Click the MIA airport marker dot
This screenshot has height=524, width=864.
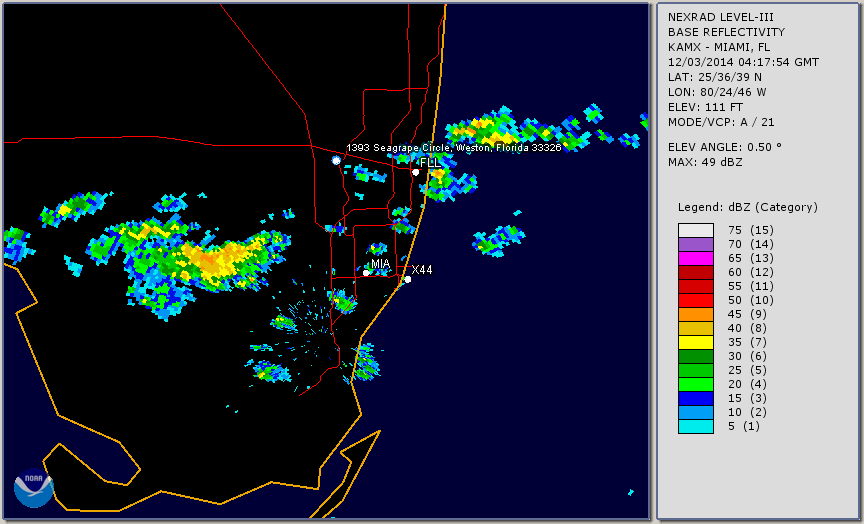tap(366, 273)
